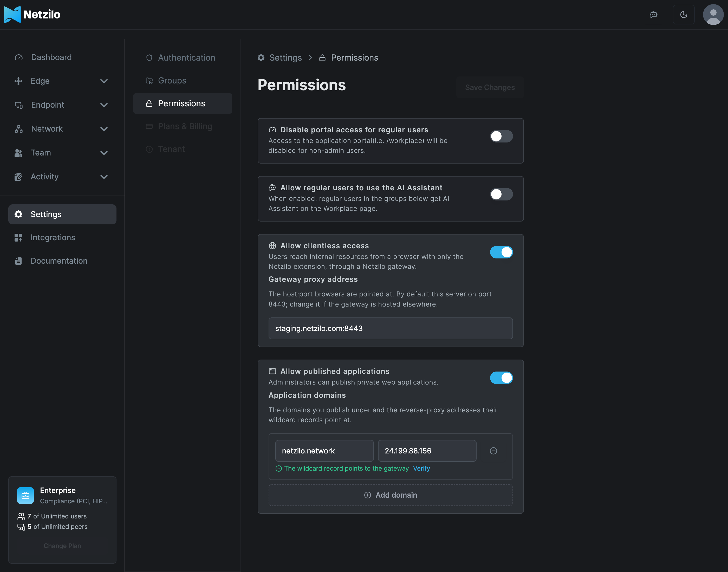This screenshot has height=572, width=728.
Task: Switch off Allow published applications
Action: [501, 378]
